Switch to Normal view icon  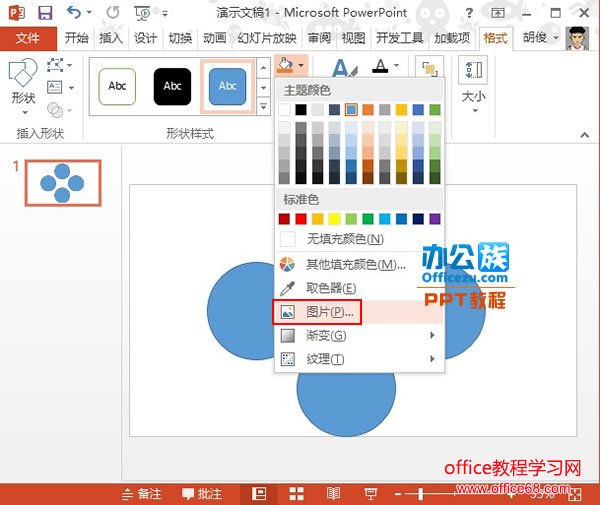coord(259,494)
